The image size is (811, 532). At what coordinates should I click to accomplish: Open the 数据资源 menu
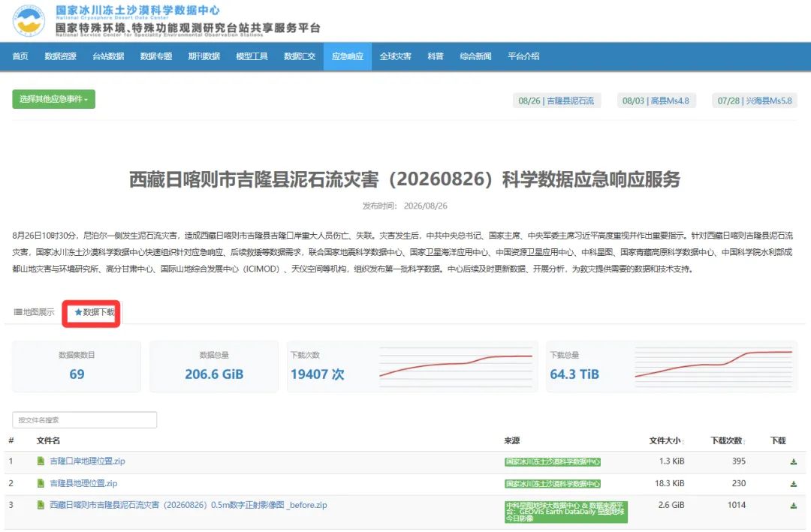click(61, 56)
